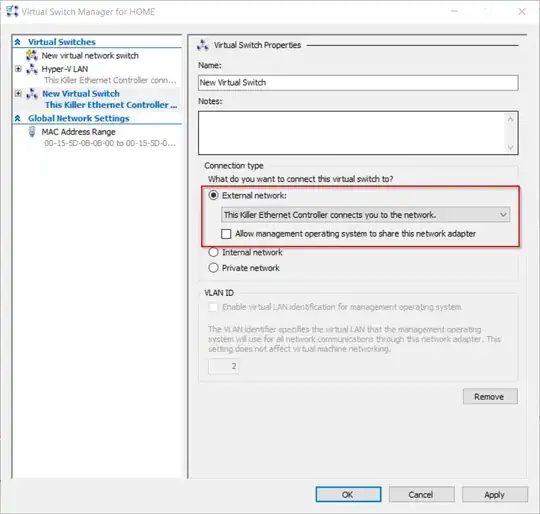The width and height of the screenshot is (540, 514).
Task: Click the Enable virtual LAN identification checkbox
Action: pos(213,307)
